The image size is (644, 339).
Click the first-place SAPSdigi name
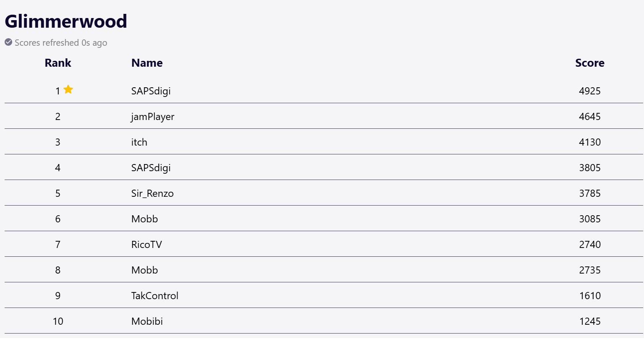(151, 91)
